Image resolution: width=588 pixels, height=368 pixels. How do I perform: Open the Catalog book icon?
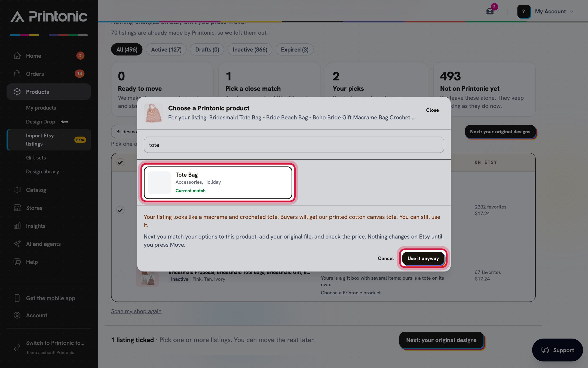[x=17, y=190]
